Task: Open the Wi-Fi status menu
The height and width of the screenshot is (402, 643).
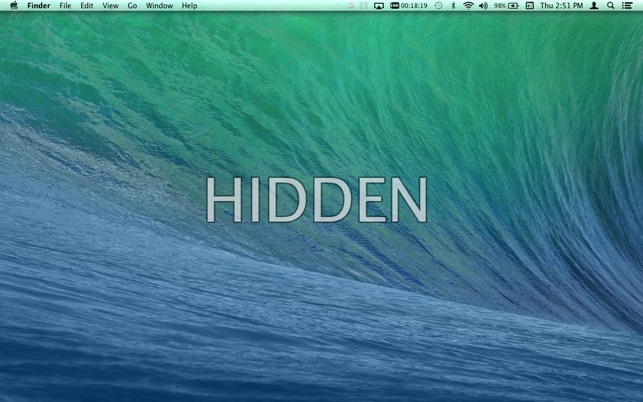Action: (x=468, y=6)
